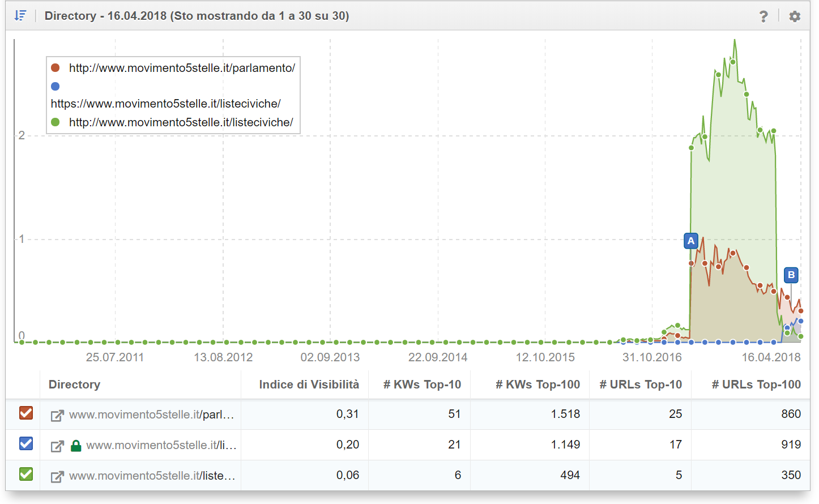Image resolution: width=819 pixels, height=504 pixels.
Task: Click event pin B on the chart
Action: (791, 275)
